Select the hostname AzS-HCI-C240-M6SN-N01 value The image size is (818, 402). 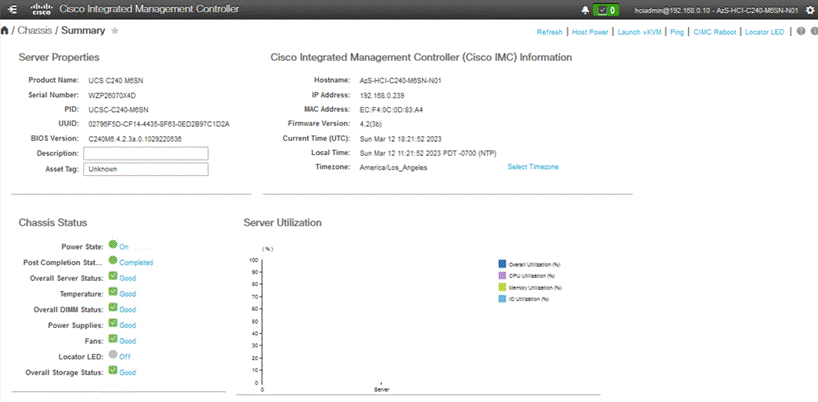click(x=401, y=81)
